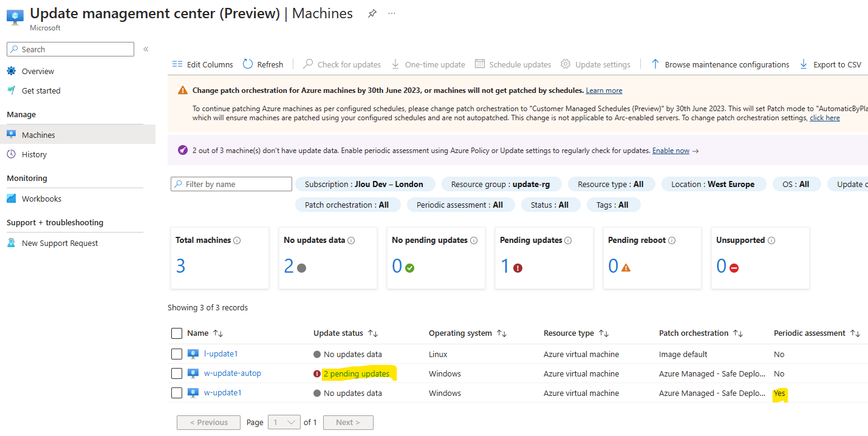The image size is (868, 436).
Task: Click the left menu Search box
Action: [70, 49]
